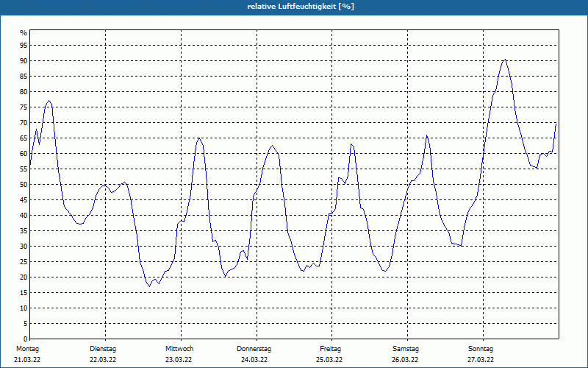Viewport: 588px width, 368px height.
Task: Click the 60 y-axis value
Action: click(x=24, y=154)
